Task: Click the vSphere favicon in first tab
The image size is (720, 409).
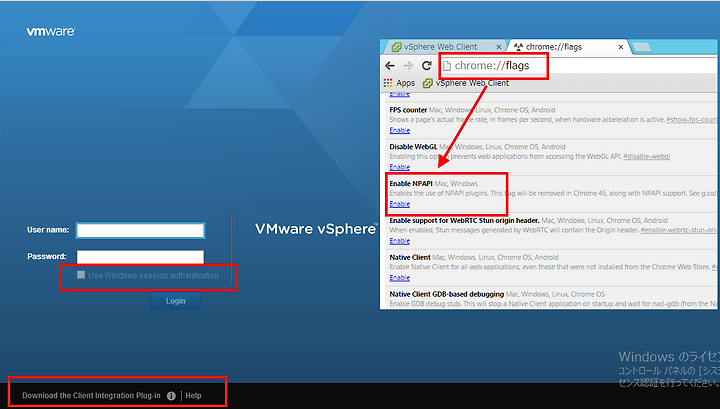Action: click(x=396, y=47)
